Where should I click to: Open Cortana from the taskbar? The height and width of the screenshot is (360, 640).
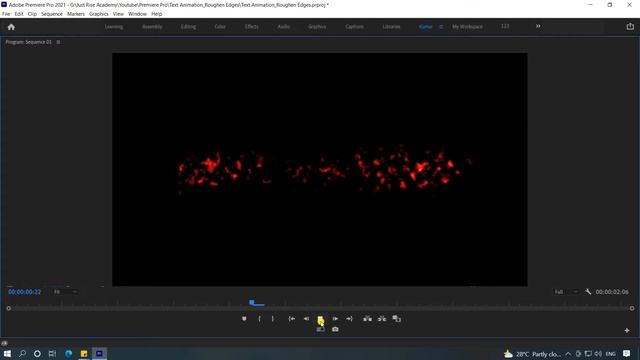pyautogui.click(x=37, y=353)
